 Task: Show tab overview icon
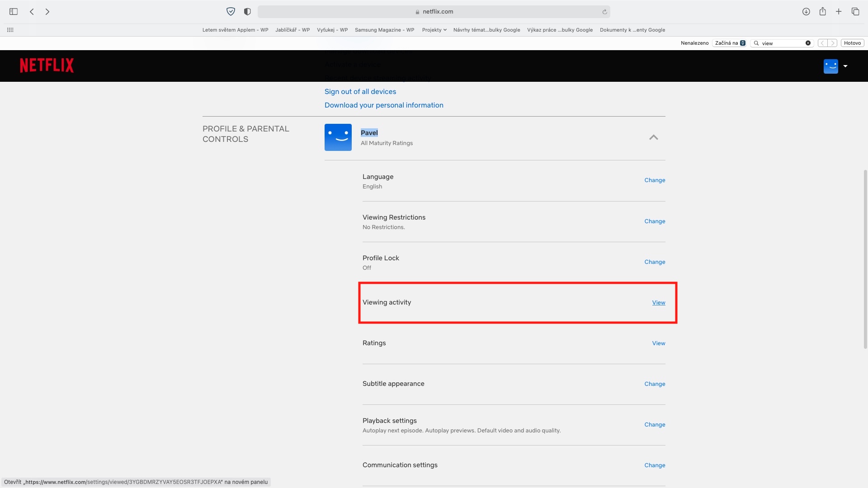(x=855, y=12)
